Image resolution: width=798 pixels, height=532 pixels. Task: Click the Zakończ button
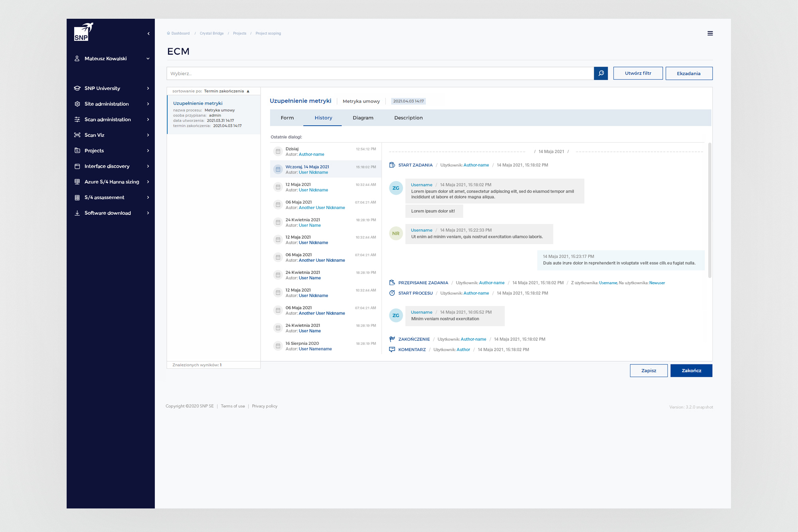(691, 370)
